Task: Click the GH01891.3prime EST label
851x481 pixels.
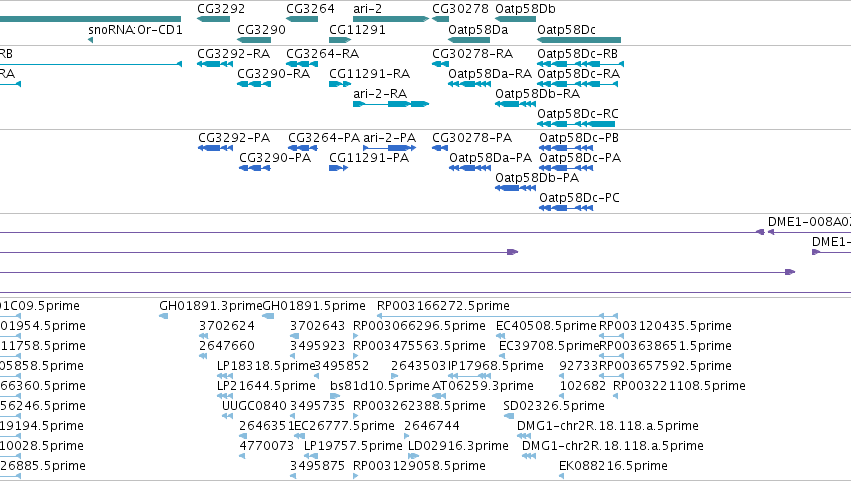Action: (211, 306)
